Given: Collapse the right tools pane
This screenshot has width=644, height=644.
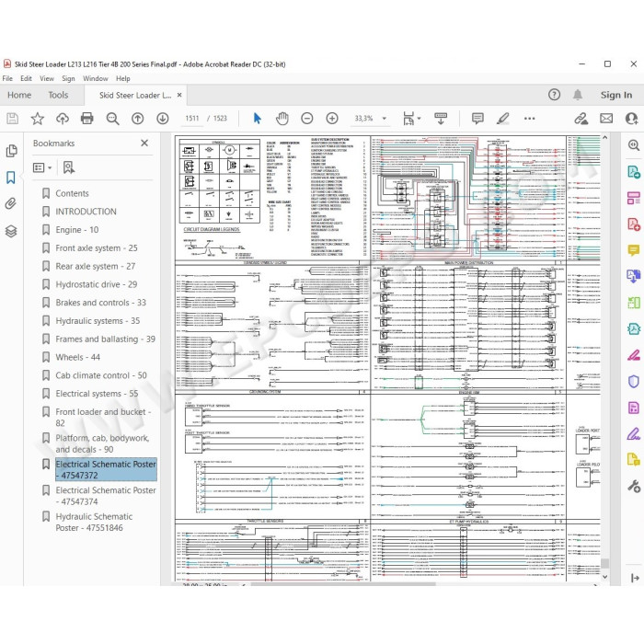Looking at the screenshot, I should [x=635, y=578].
